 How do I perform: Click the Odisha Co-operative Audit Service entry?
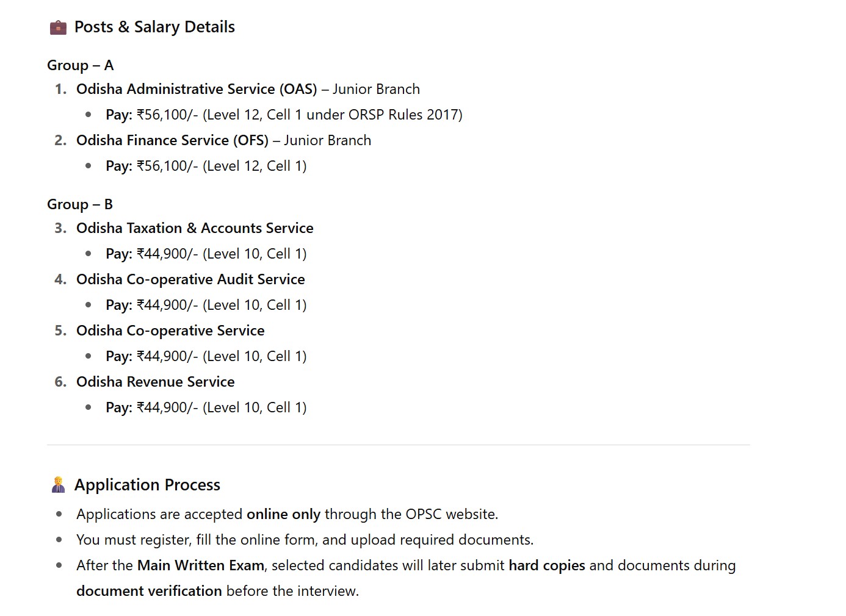(x=190, y=279)
